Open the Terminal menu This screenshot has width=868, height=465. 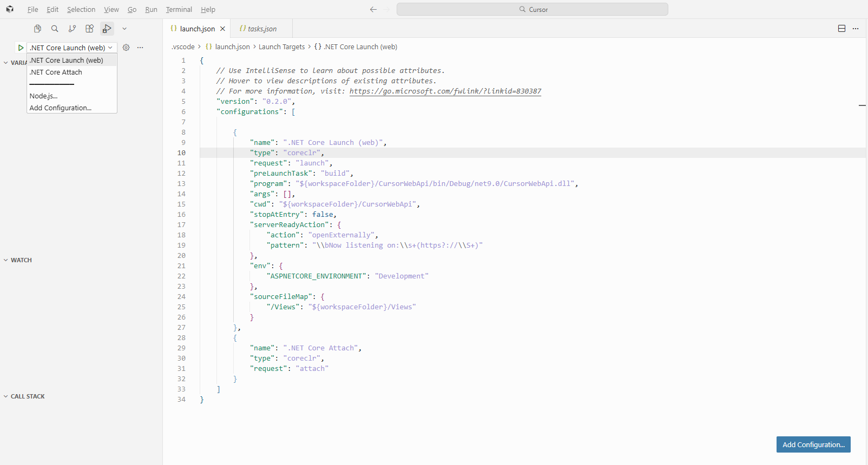pyautogui.click(x=179, y=9)
